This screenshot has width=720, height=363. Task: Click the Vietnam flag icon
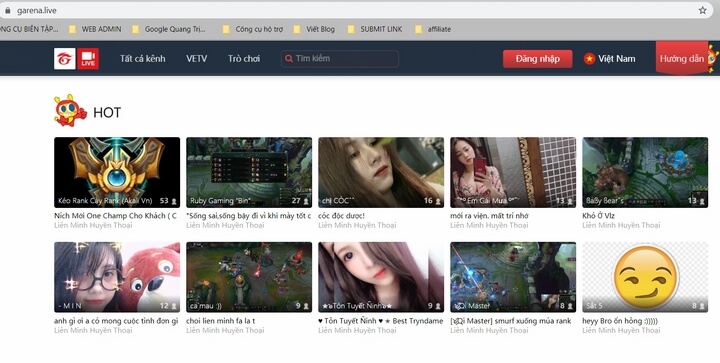tap(589, 59)
